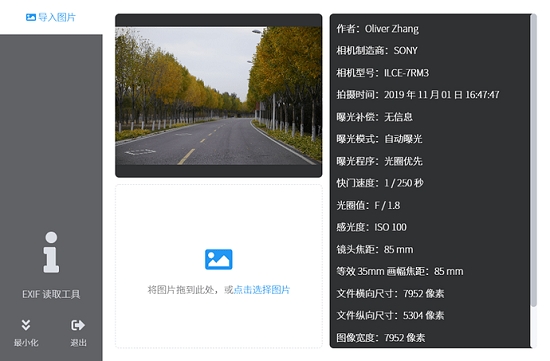The height and width of the screenshot is (361, 550).
Task: Click the 退出 label text
Action: 78,343
